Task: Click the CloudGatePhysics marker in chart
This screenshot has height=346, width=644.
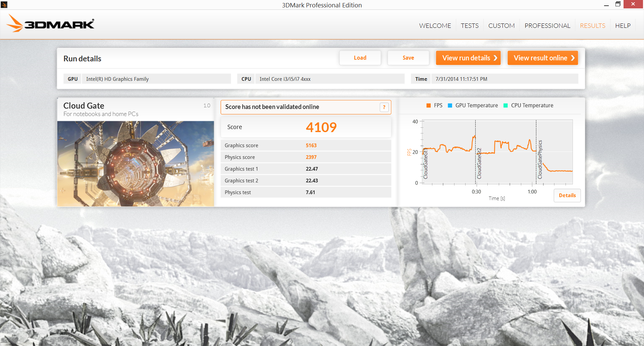Action: point(540,160)
